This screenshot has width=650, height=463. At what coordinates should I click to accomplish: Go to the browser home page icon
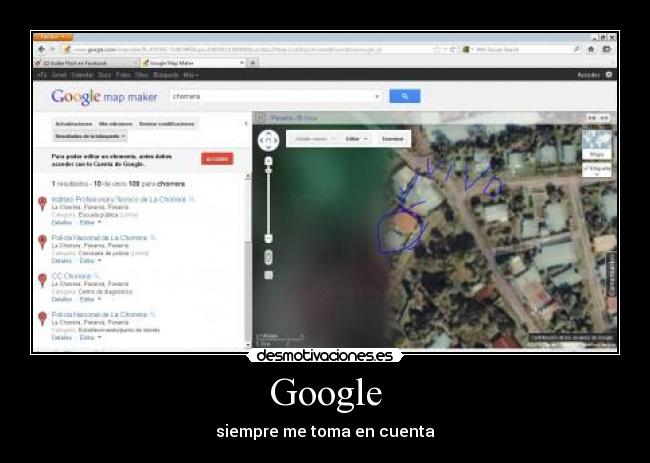(x=591, y=49)
